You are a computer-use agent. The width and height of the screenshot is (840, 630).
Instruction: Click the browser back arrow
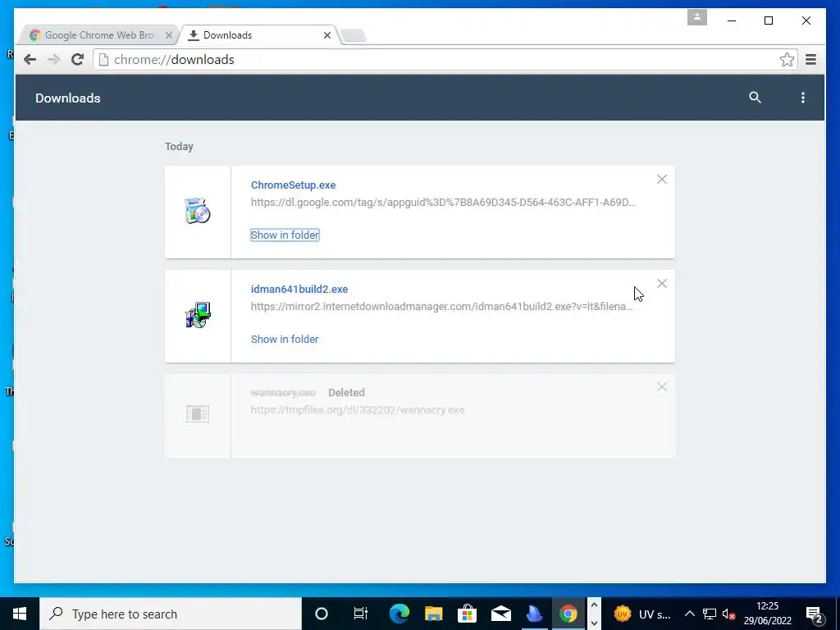30,59
